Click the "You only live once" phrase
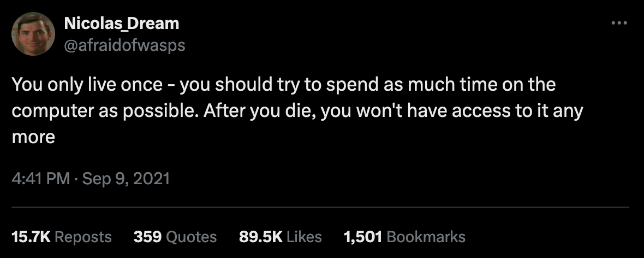The width and height of the screenshot is (644, 258). tap(87, 86)
